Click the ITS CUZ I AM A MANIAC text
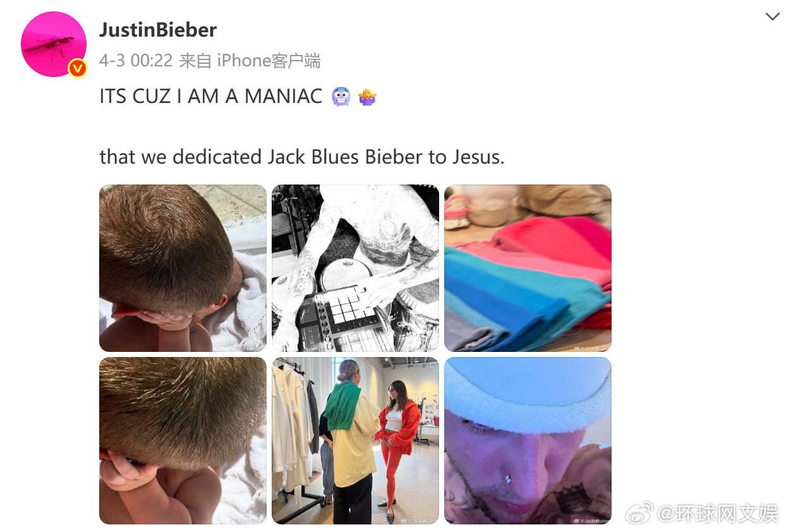The width and height of the screenshot is (786, 532). coord(211,97)
